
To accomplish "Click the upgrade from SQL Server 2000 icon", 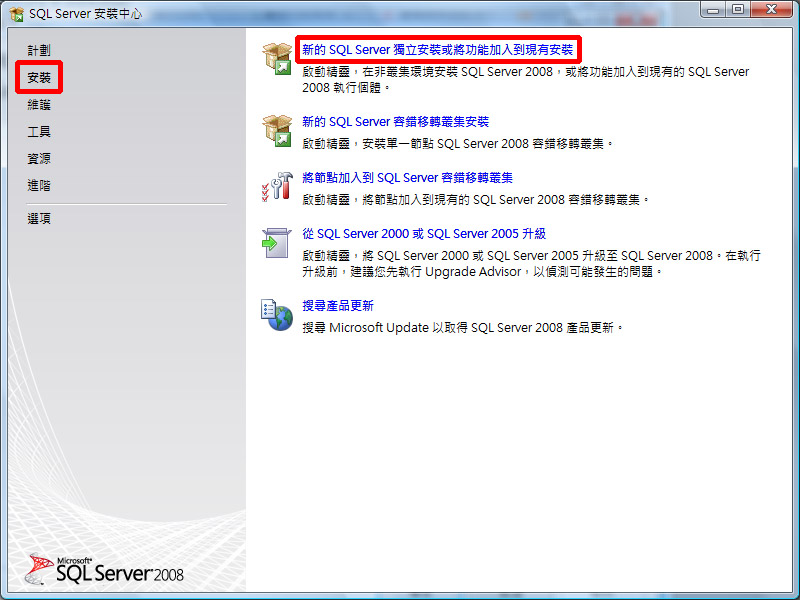I will [276, 243].
